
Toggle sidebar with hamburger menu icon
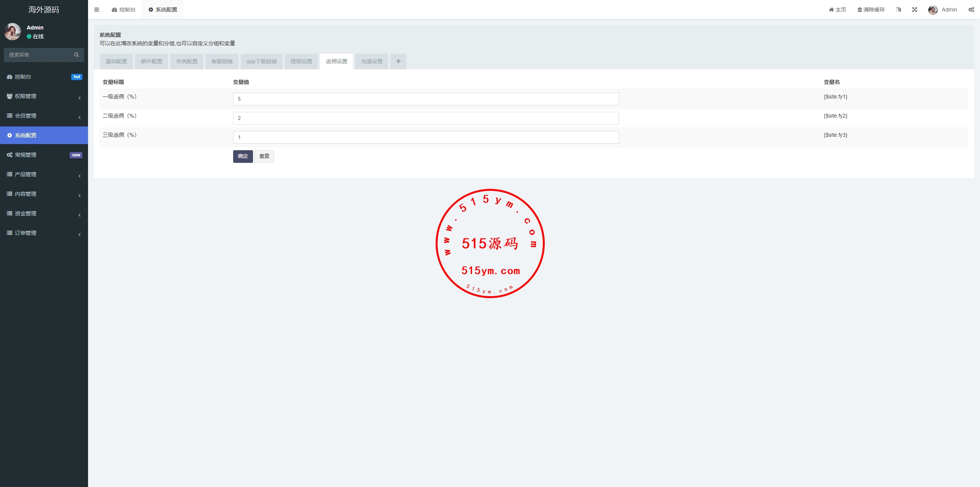coord(96,10)
